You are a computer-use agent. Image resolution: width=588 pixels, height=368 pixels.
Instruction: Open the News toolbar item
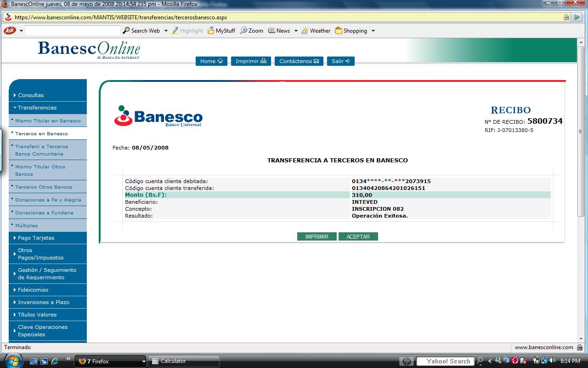279,31
